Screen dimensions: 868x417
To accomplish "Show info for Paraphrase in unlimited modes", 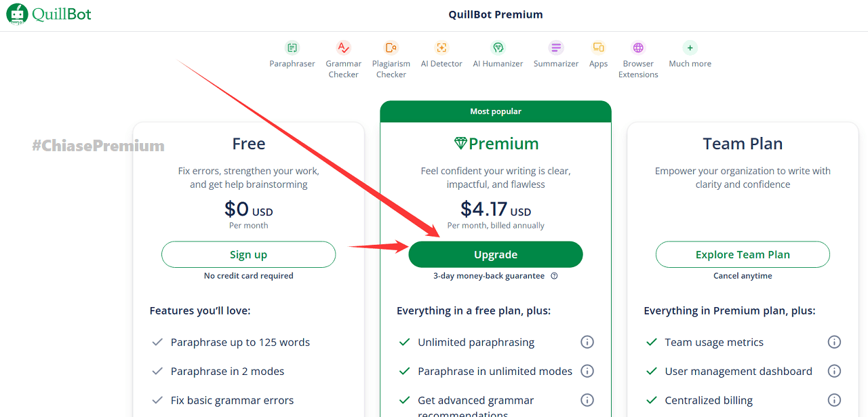I will point(587,371).
